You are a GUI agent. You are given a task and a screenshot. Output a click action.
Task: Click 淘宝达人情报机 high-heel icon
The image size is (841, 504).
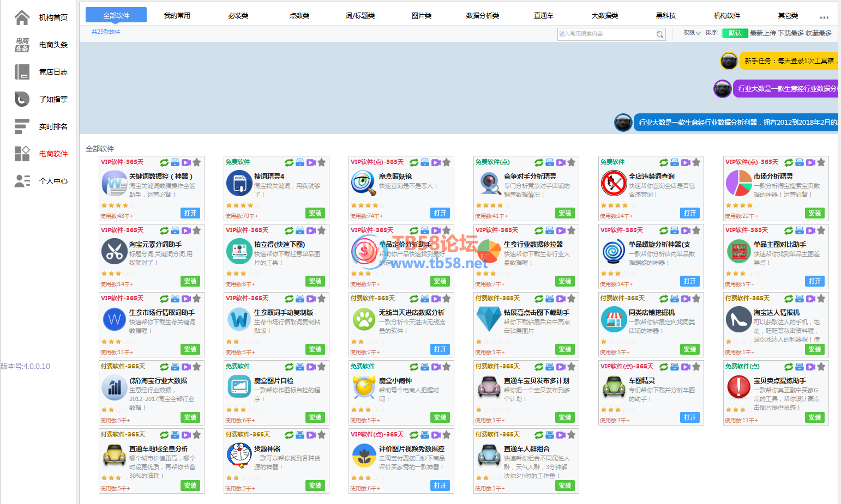click(739, 319)
